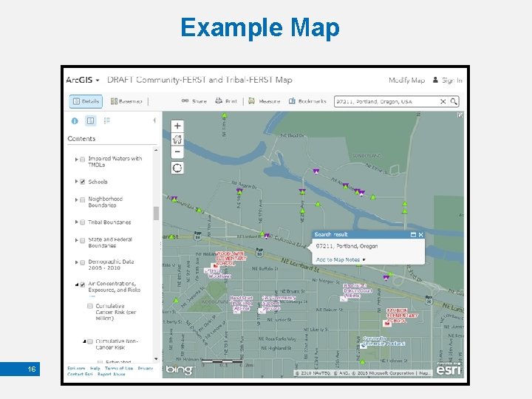This screenshot has height=399, width=532.
Task: Open Report Abuse footer link
Action: [112, 374]
